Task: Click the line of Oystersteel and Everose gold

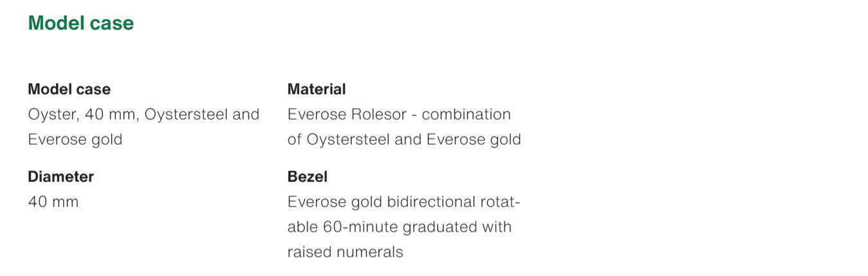Action: (404, 140)
